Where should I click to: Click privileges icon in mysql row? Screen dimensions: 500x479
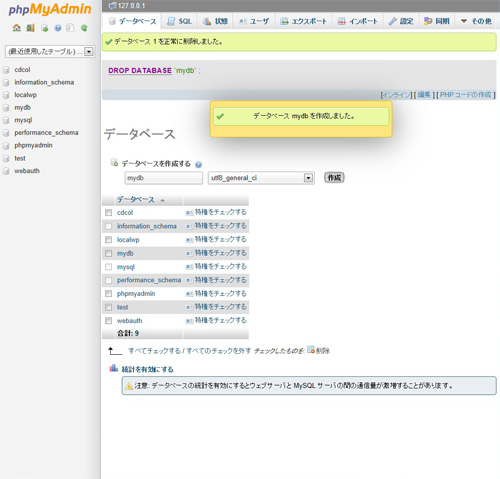[x=189, y=267]
